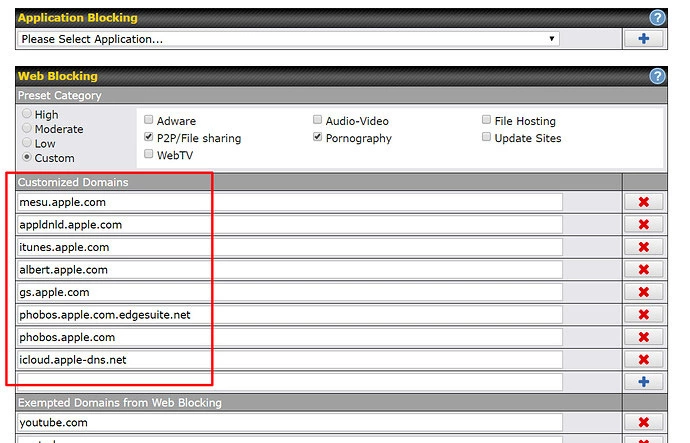Image resolution: width=690 pixels, height=443 pixels.
Task: Delete mesu.apple.com domain entry
Action: click(643, 202)
